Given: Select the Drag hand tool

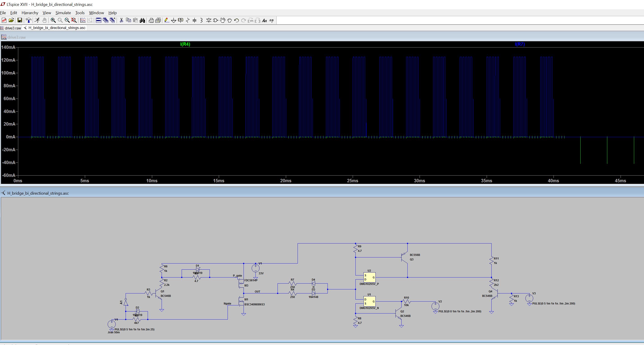Looking at the screenshot, I should (230, 20).
